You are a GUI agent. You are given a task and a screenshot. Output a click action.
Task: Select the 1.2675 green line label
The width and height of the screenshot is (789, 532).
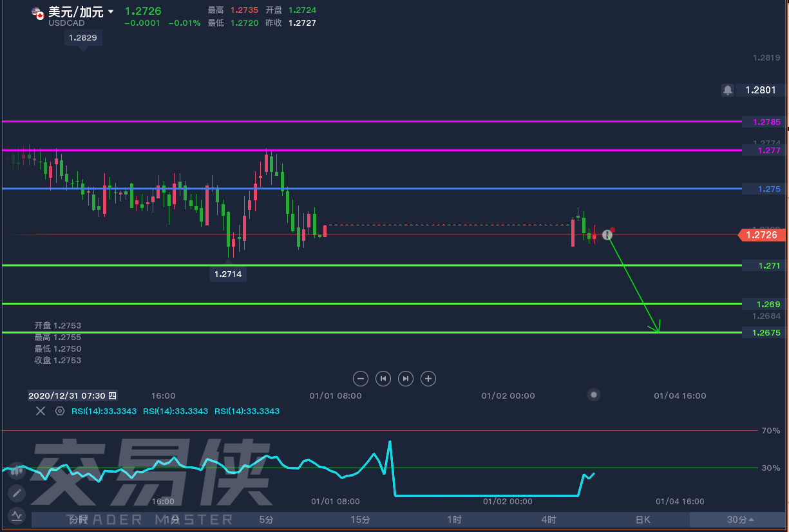[x=764, y=333]
